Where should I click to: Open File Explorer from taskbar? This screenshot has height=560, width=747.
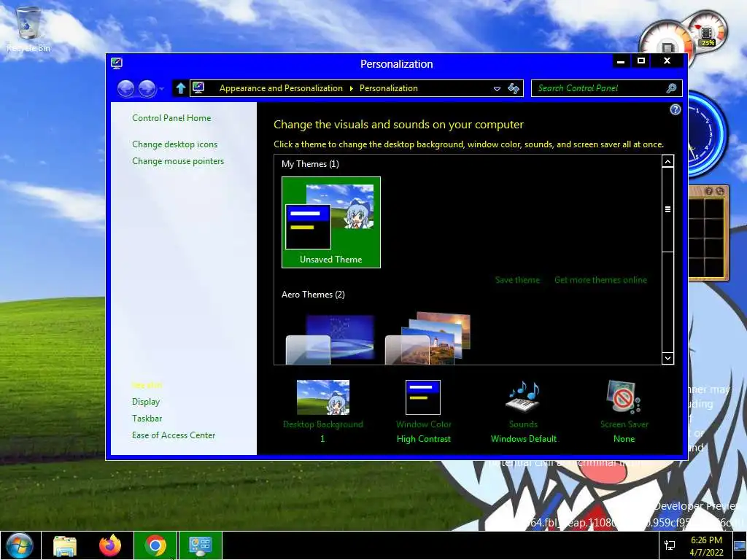[x=65, y=545]
